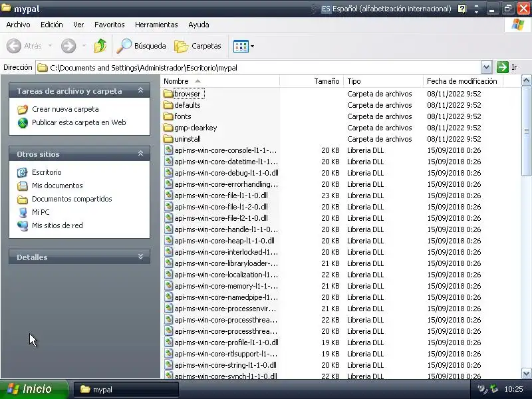
Task: Open the Edición menu
Action: [x=52, y=25]
